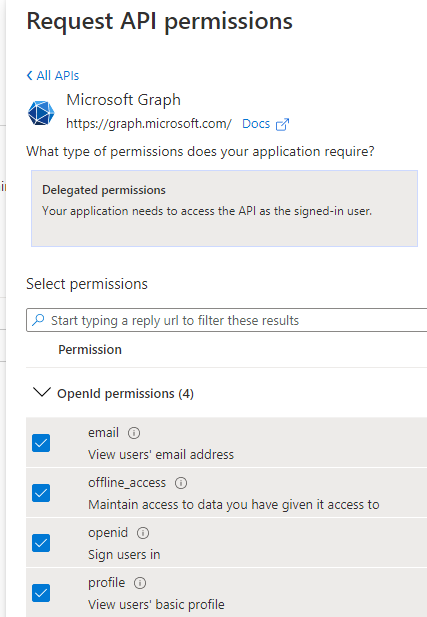
Task: Select the offline_access permission row text
Action: coord(127,483)
